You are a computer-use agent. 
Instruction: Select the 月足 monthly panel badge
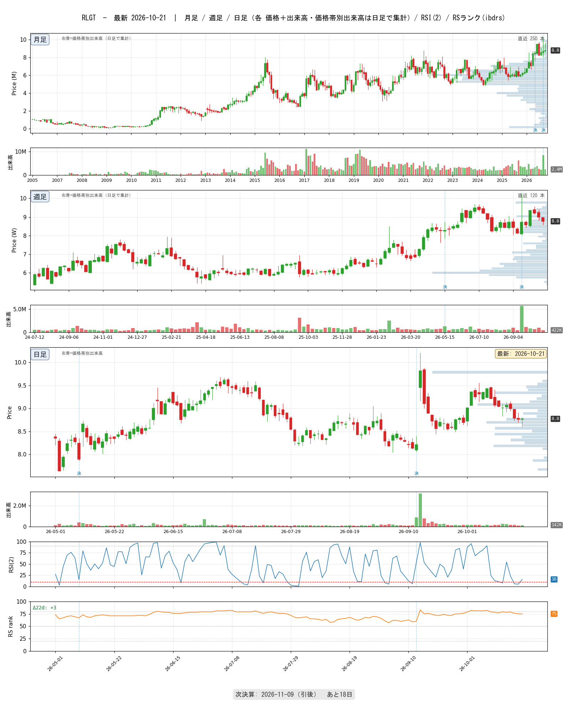[x=40, y=40]
